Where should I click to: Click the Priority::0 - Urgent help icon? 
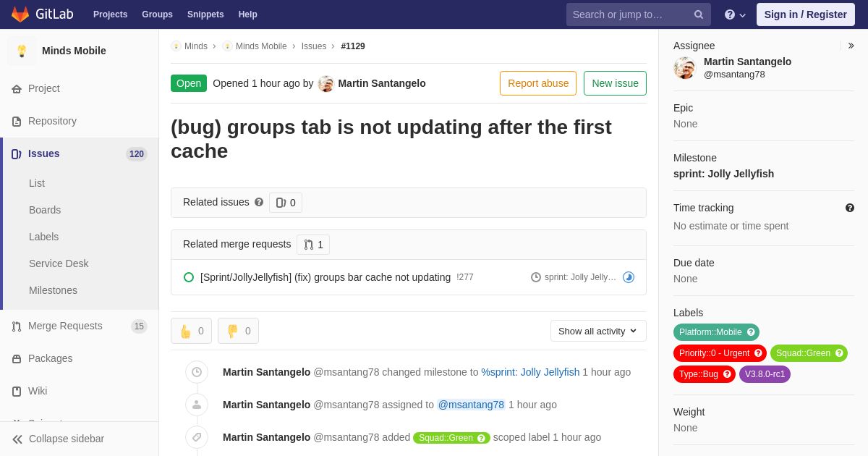[758, 353]
